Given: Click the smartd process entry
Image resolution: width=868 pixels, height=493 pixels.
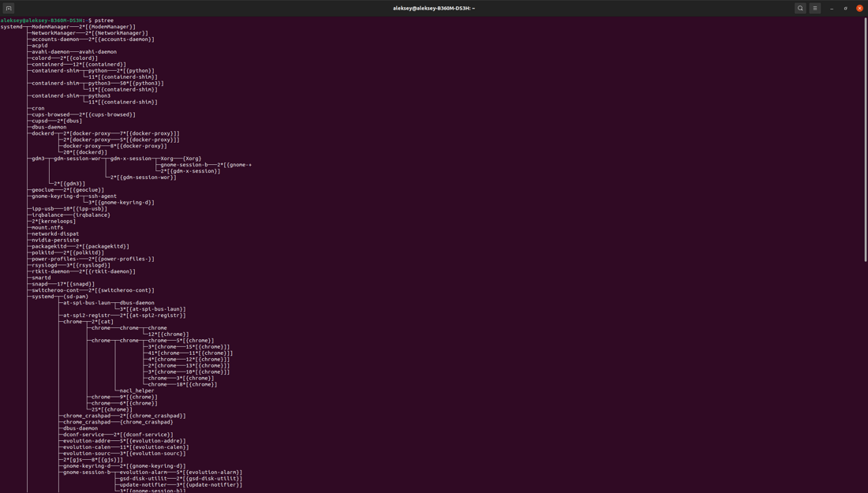Looking at the screenshot, I should click(x=41, y=278).
